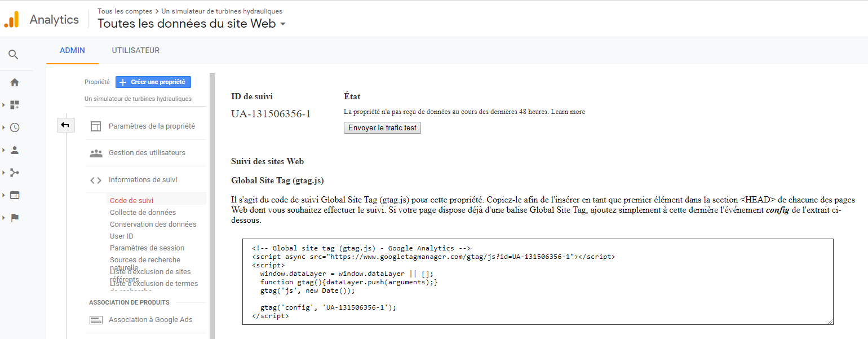Click the breadcrumb account name after Tous les comptes
The height and width of the screenshot is (339, 868).
tap(222, 11)
